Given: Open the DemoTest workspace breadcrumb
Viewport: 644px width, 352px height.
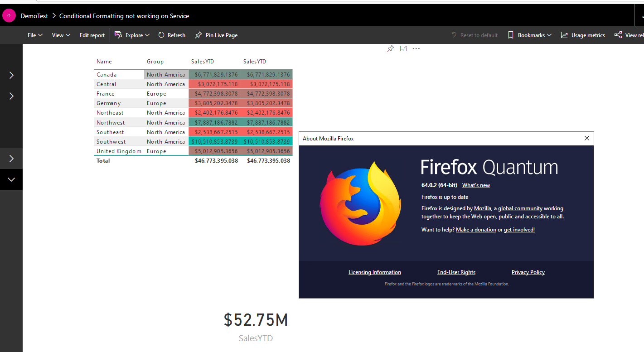Looking at the screenshot, I should [x=34, y=16].
